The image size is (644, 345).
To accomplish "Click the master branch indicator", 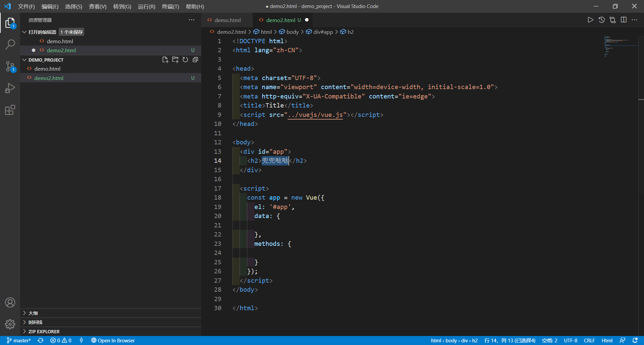I will point(19,340).
